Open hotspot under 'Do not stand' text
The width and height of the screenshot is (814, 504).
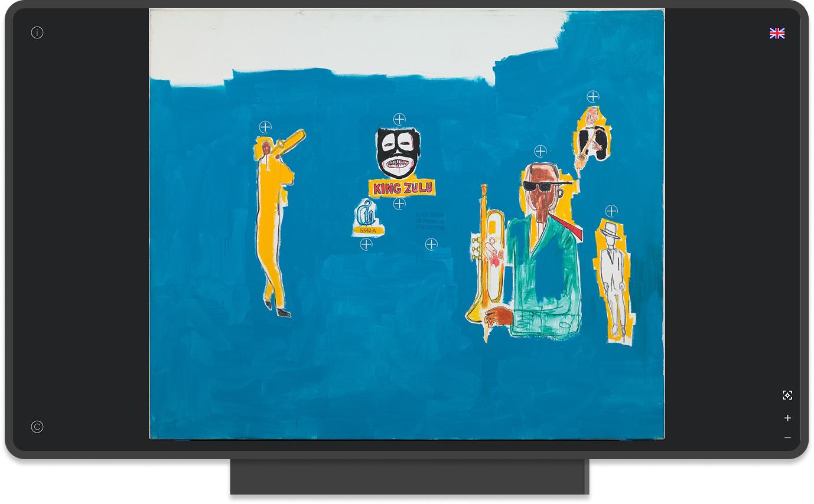click(x=431, y=244)
